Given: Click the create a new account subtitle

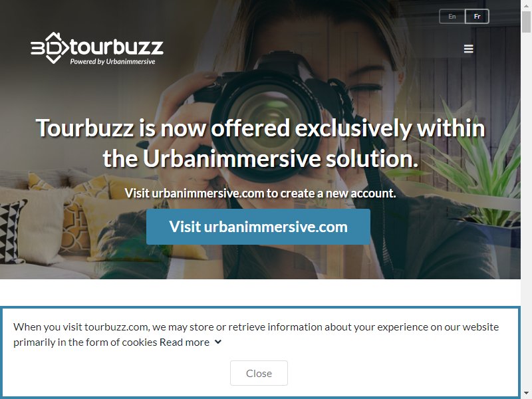Looking at the screenshot, I should pos(260,193).
